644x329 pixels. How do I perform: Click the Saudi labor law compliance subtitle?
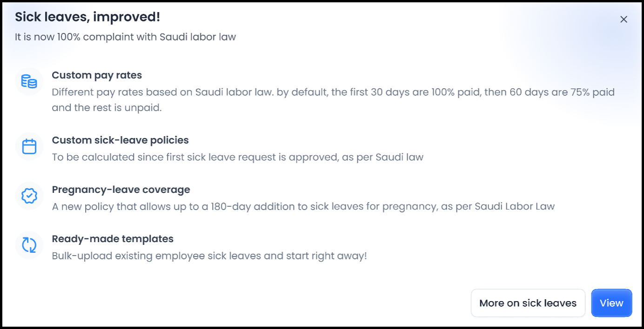point(125,37)
